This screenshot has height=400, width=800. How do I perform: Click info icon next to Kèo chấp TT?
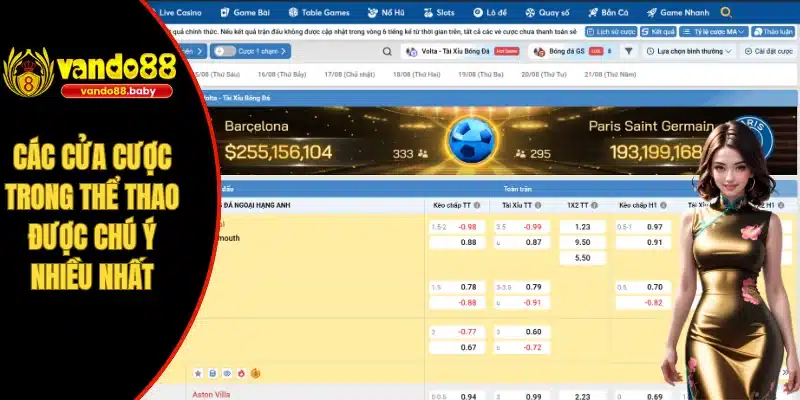[x=477, y=205]
